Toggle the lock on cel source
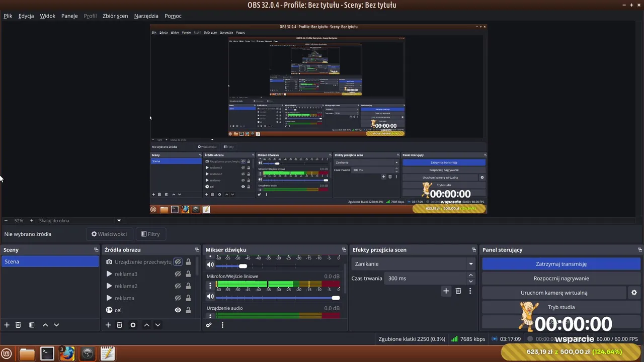The width and height of the screenshot is (644, 362). click(x=188, y=310)
